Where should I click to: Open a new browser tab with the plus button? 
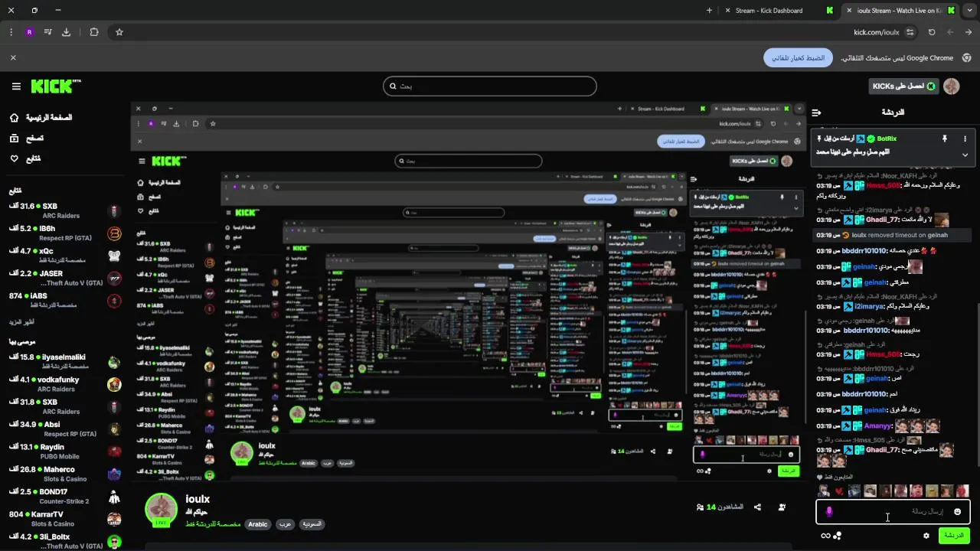click(x=709, y=11)
